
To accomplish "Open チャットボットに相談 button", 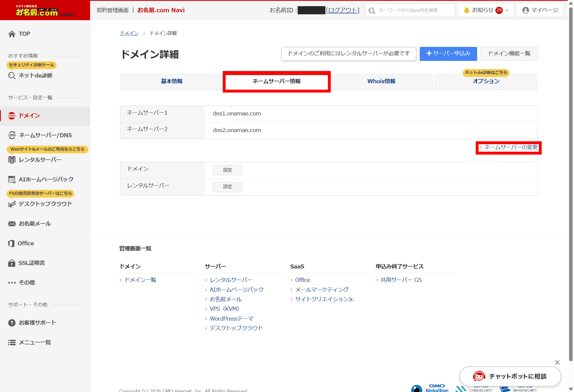I will pos(510,376).
